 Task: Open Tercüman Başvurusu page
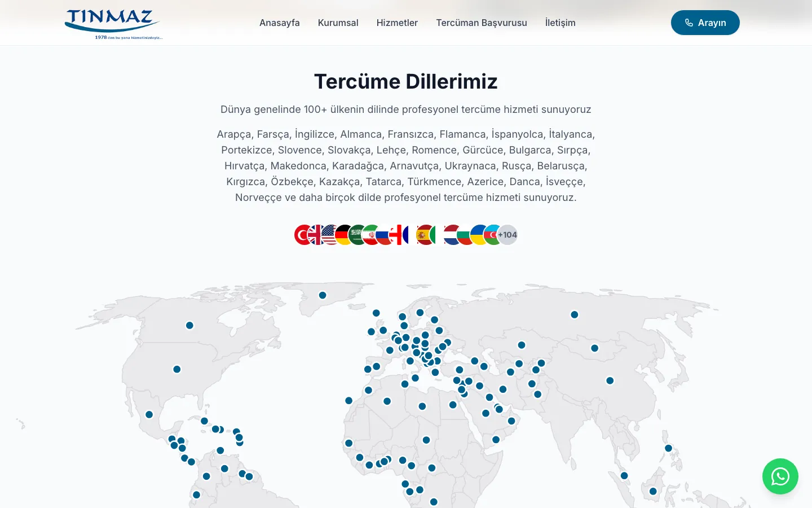tap(482, 23)
